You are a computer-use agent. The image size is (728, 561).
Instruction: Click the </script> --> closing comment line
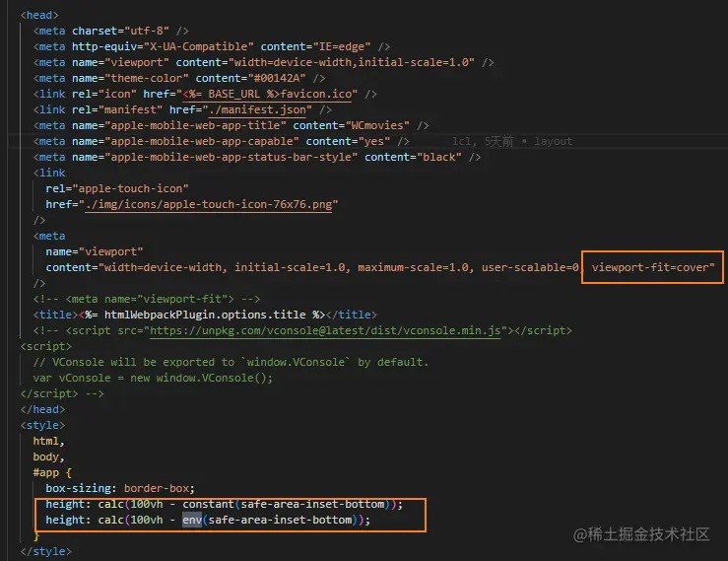(62, 393)
